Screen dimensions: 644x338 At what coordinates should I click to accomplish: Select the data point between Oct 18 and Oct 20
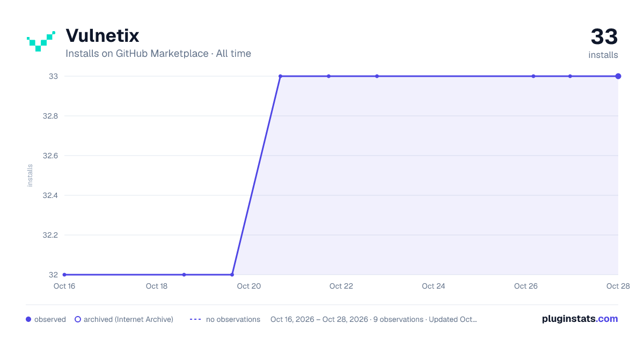point(184,275)
